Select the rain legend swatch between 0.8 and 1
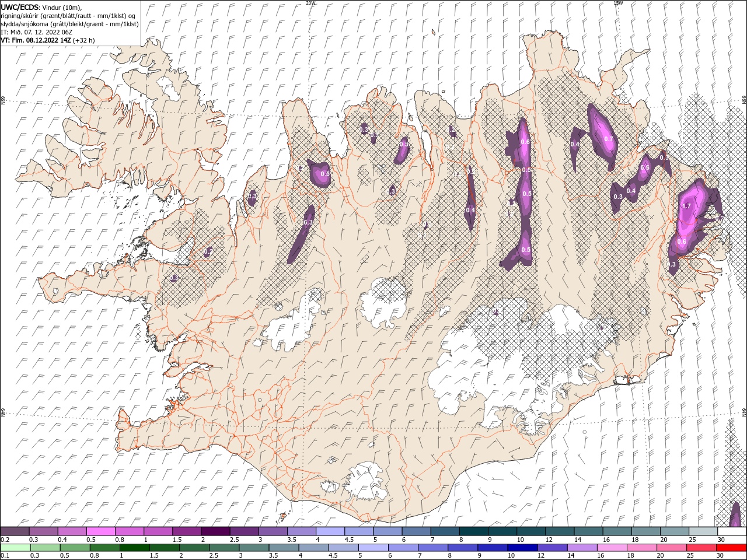 click(x=105, y=548)
